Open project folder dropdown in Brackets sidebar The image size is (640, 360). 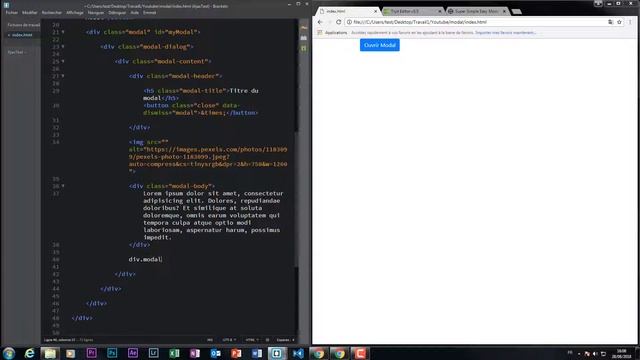click(x=18, y=52)
